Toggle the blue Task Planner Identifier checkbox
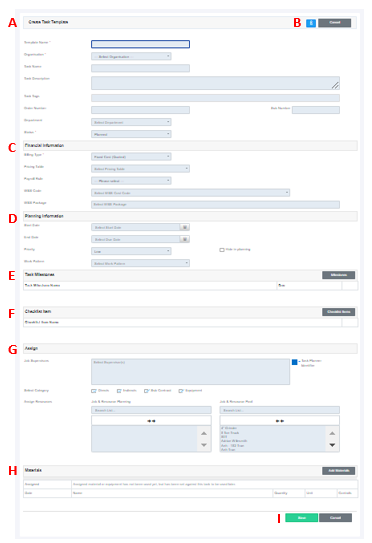The image size is (372, 543). [294, 362]
